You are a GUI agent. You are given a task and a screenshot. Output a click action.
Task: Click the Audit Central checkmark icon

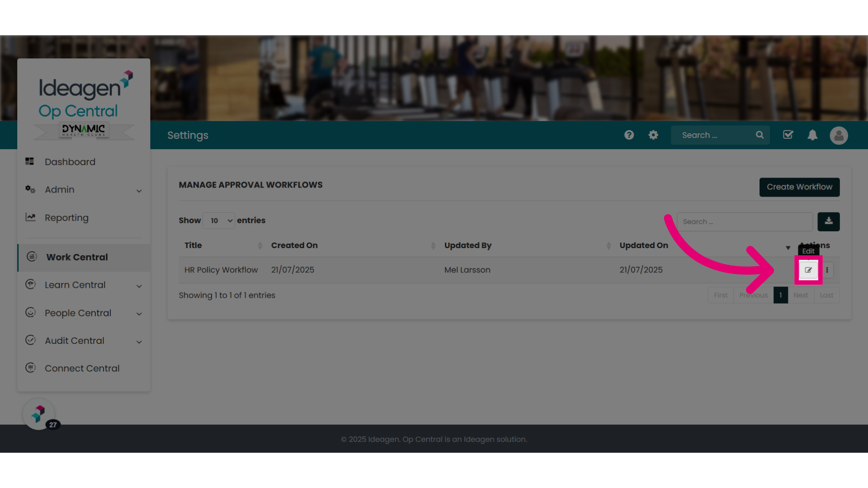(x=30, y=340)
